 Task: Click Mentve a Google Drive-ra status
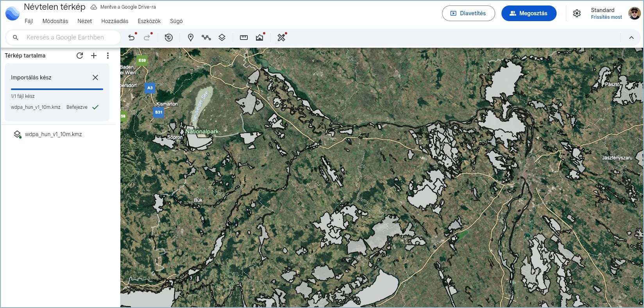click(x=123, y=7)
